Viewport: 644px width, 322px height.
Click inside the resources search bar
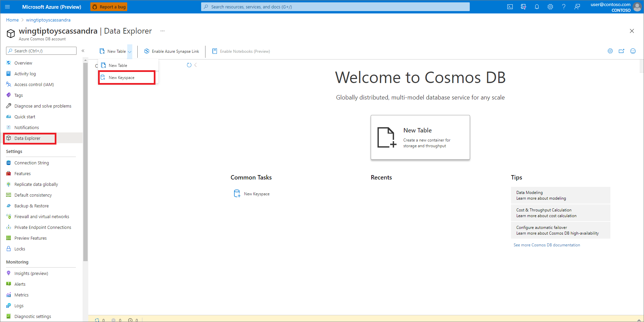(x=335, y=6)
